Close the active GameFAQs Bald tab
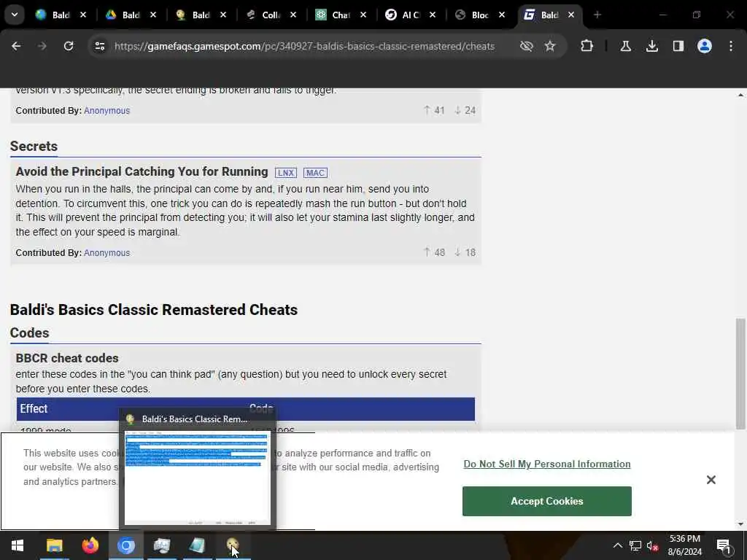The width and height of the screenshot is (747, 560). 570,15
